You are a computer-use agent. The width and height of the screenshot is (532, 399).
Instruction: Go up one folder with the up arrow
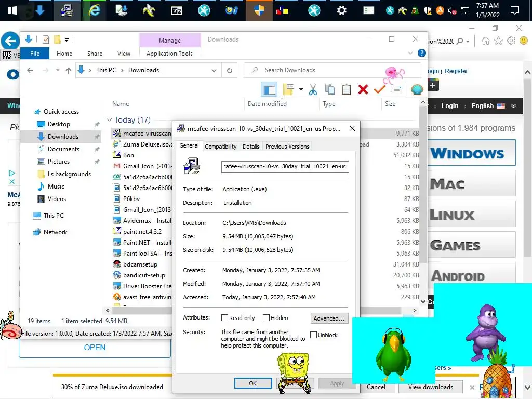(69, 70)
